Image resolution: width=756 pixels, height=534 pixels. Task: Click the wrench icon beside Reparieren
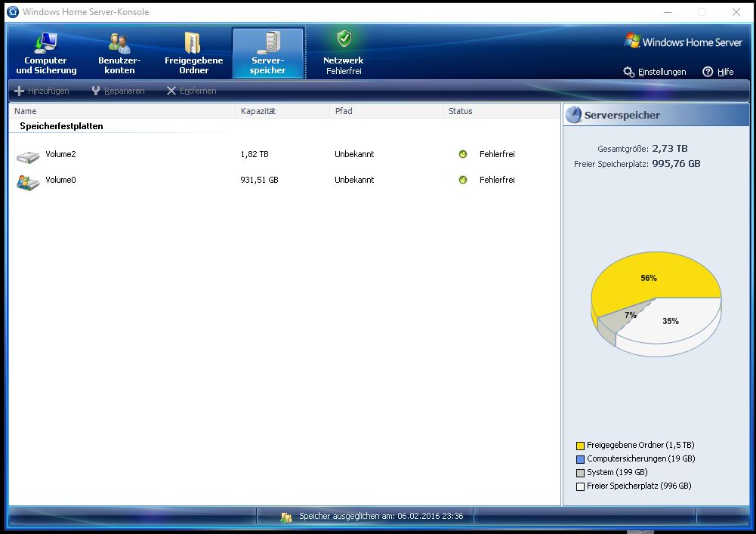96,91
